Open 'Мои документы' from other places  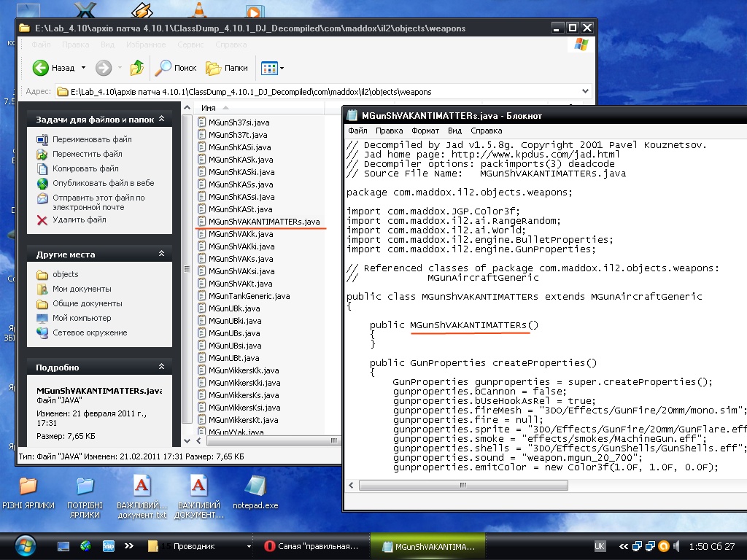pos(81,289)
